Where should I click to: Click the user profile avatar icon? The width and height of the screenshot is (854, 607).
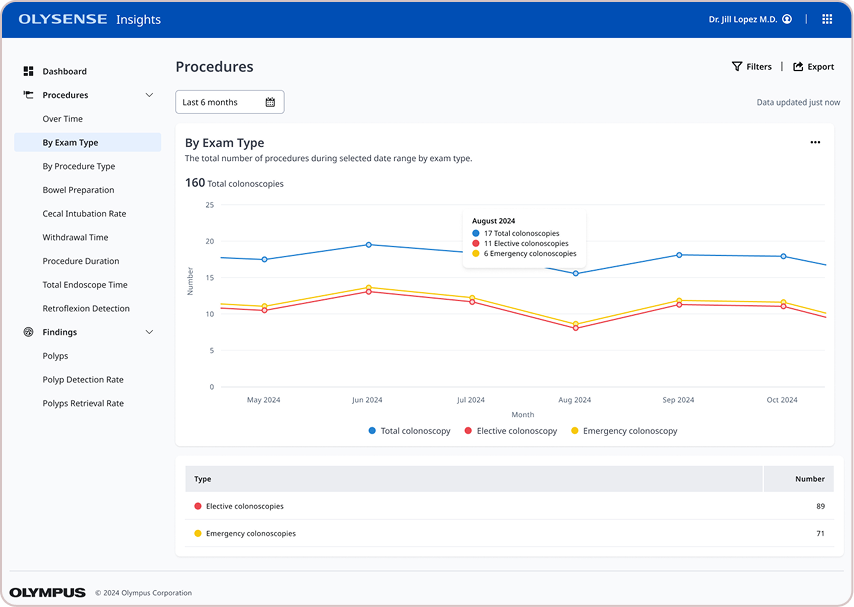(x=787, y=19)
